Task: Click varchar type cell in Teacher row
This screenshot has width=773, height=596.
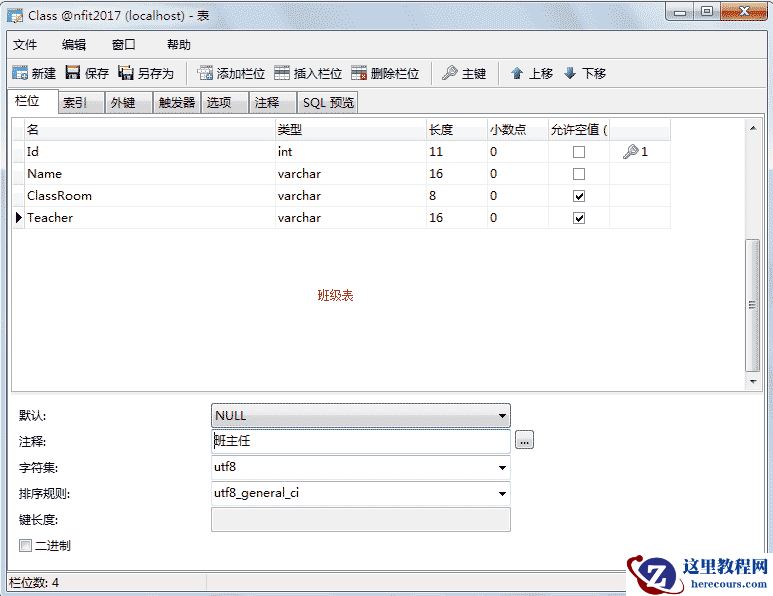Action: coord(351,218)
